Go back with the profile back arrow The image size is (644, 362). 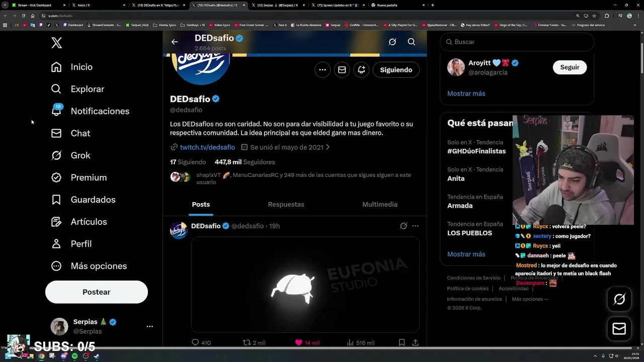point(175,42)
